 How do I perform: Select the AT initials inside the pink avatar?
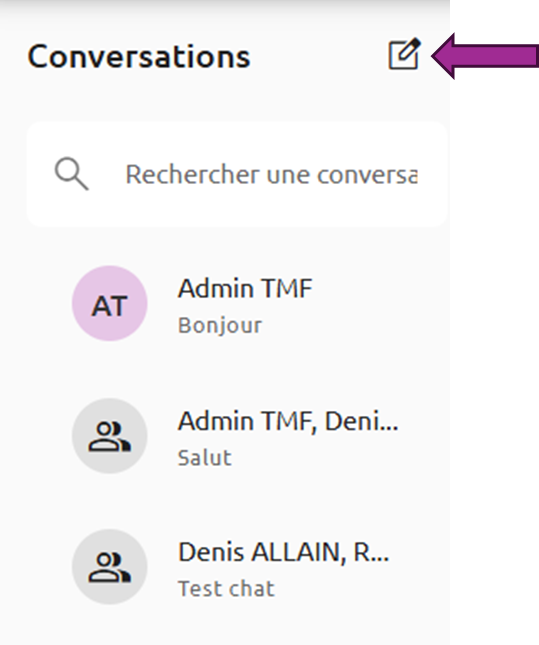[109, 306]
